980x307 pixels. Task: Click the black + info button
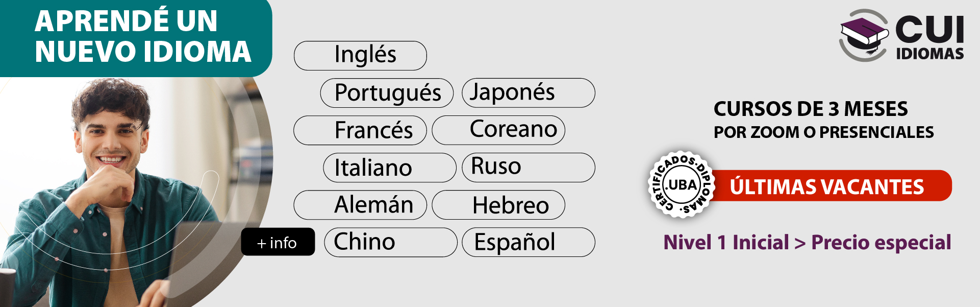tap(278, 242)
